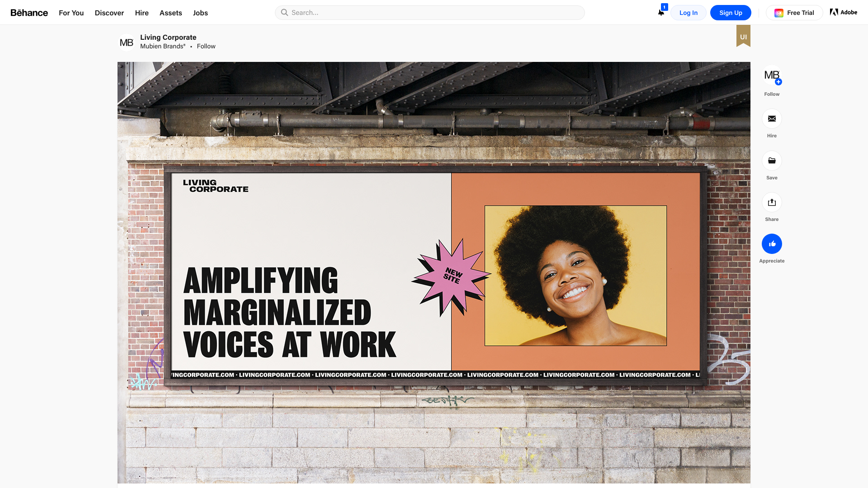Follow via the sidebar MB avatar
This screenshot has width=868, height=488.
(x=772, y=75)
